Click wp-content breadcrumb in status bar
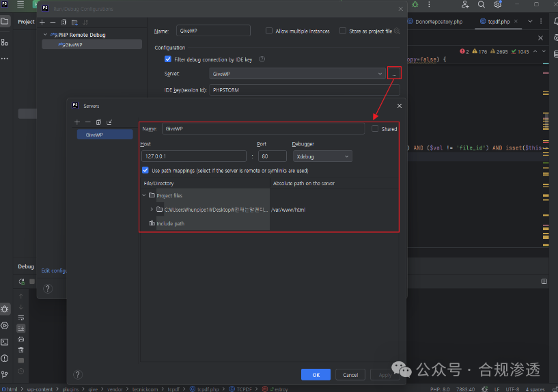 40,389
